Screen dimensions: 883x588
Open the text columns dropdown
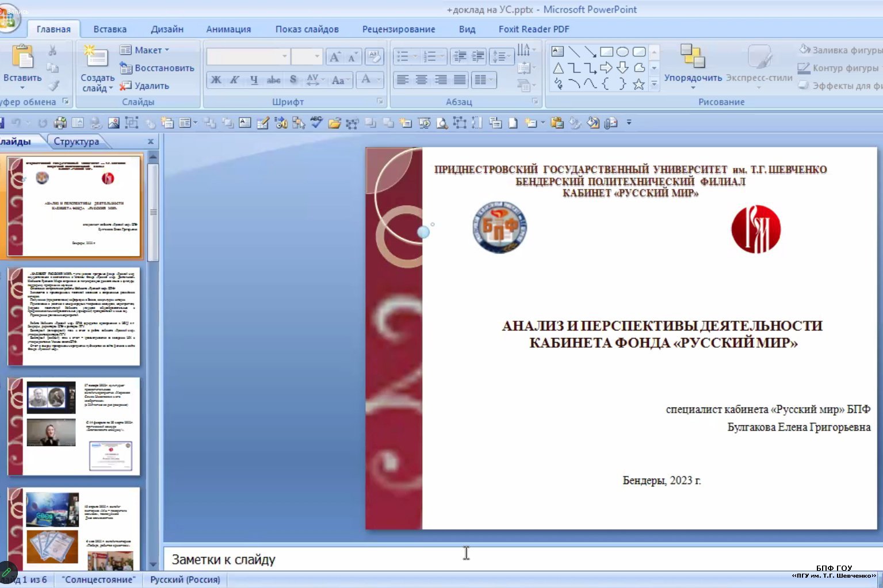pyautogui.click(x=483, y=80)
